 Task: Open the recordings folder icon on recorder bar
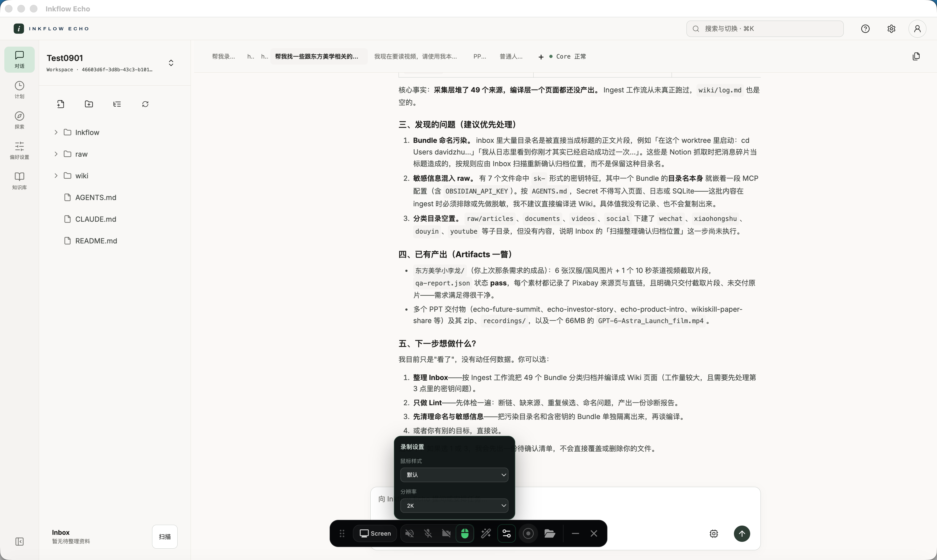click(x=550, y=534)
